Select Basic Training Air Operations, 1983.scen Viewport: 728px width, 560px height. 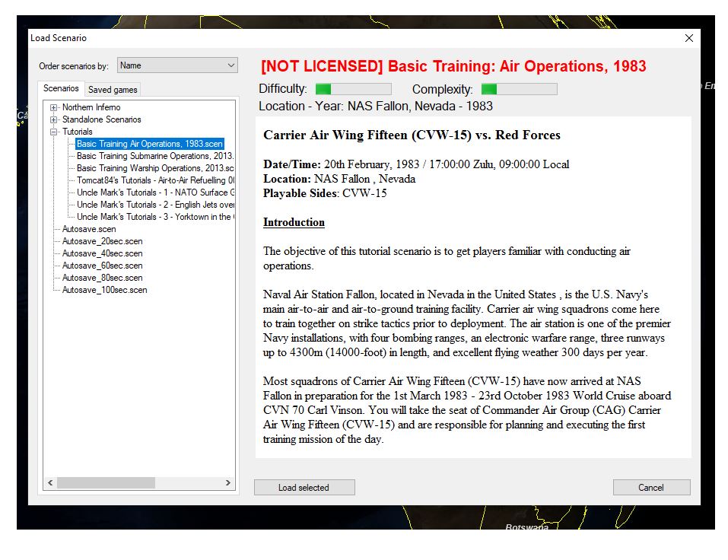(150, 144)
